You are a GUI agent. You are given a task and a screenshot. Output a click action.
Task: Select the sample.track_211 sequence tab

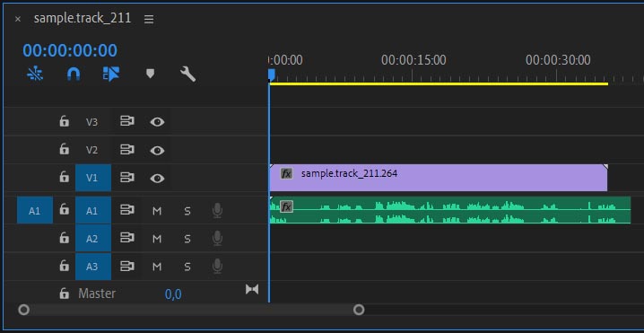click(83, 18)
